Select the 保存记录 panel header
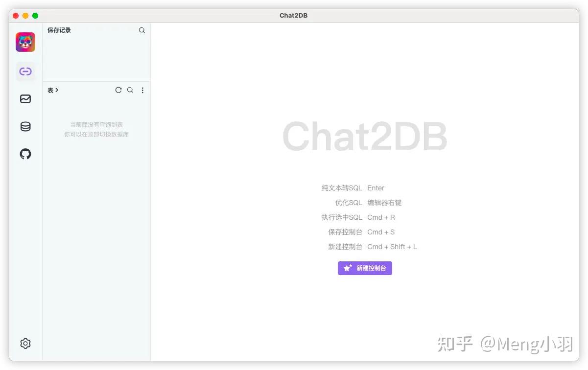Viewport: 588px width, 370px height. pos(59,30)
